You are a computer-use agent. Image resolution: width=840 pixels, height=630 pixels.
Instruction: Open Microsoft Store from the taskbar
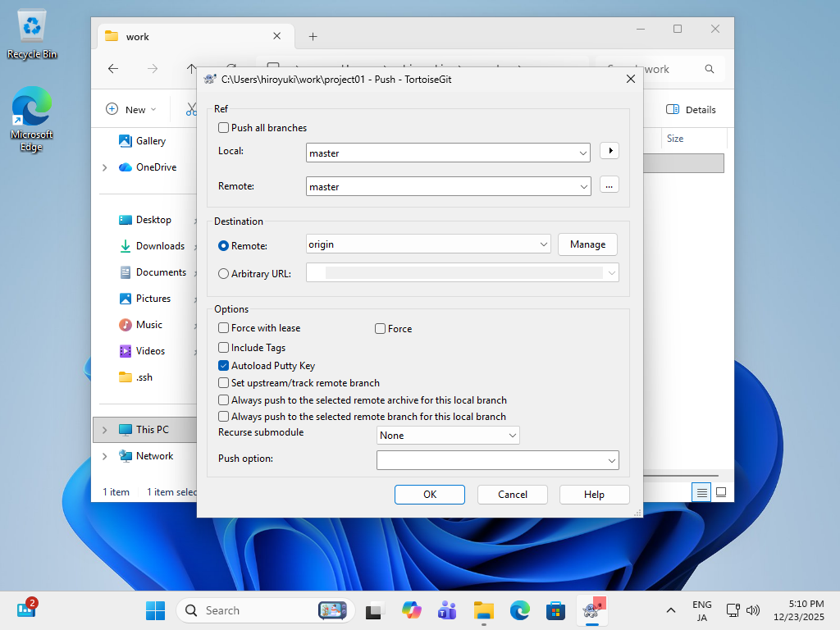pos(556,610)
